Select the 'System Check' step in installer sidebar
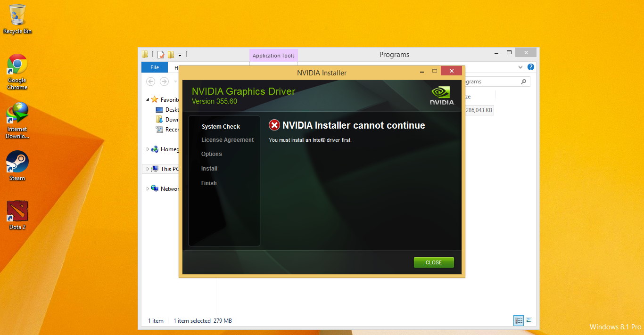 pos(221,127)
